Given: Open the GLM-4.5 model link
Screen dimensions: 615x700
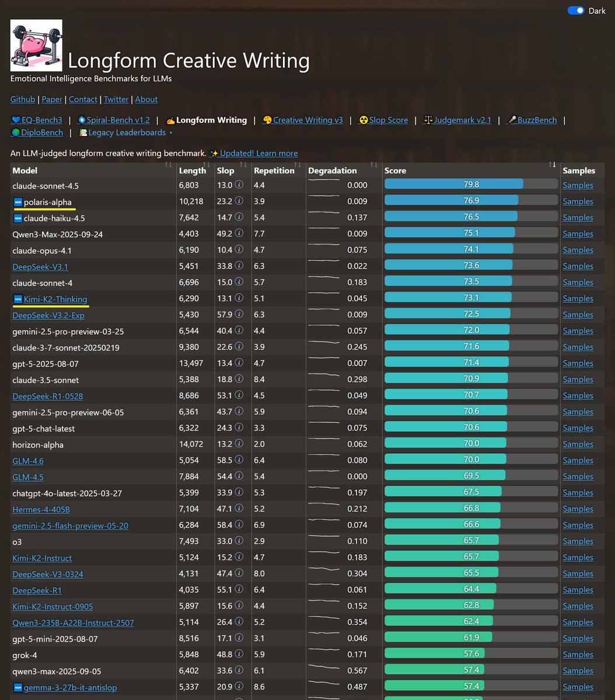Looking at the screenshot, I should pos(28,477).
